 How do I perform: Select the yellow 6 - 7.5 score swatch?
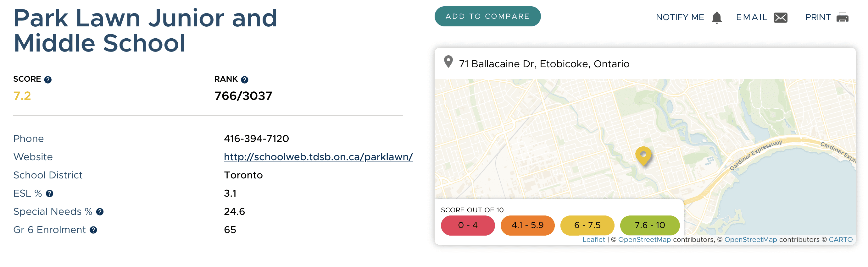point(587,225)
